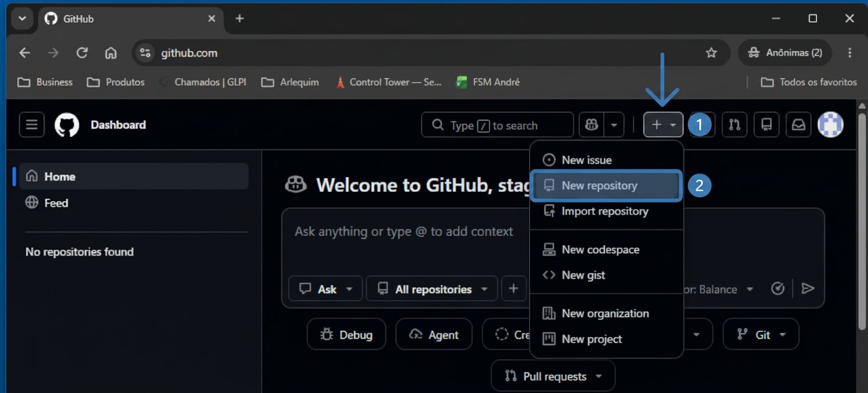
Task: Open the Ask mode dropdown
Action: click(x=327, y=289)
